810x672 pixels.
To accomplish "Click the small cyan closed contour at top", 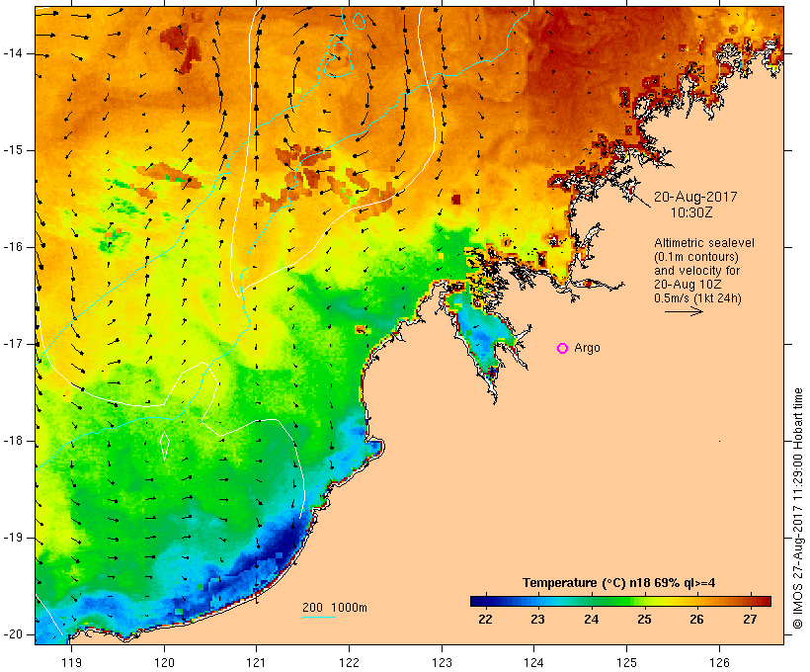I will pos(359,21).
